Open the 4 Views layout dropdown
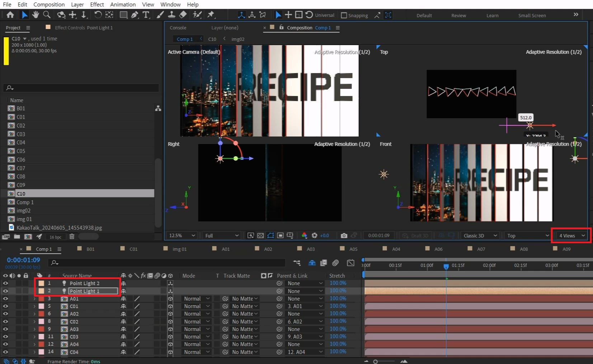Screen dimensions: 593x364 coord(571,235)
